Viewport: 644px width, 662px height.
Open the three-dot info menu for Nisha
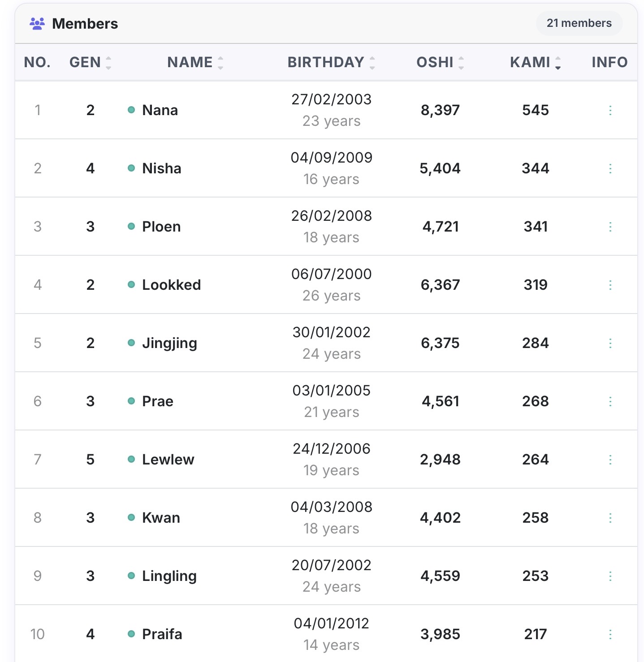pyautogui.click(x=610, y=168)
